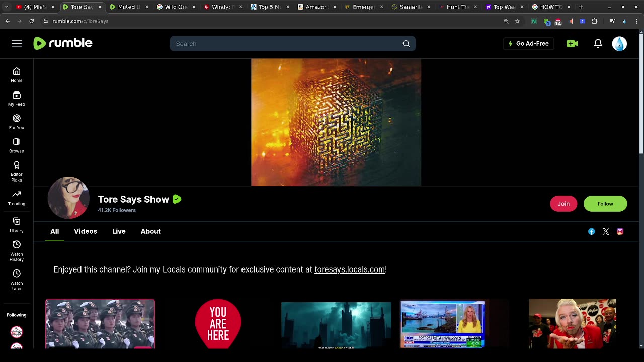This screenshot has height=362, width=644.
Task: Open the notifications bell
Action: pyautogui.click(x=598, y=44)
